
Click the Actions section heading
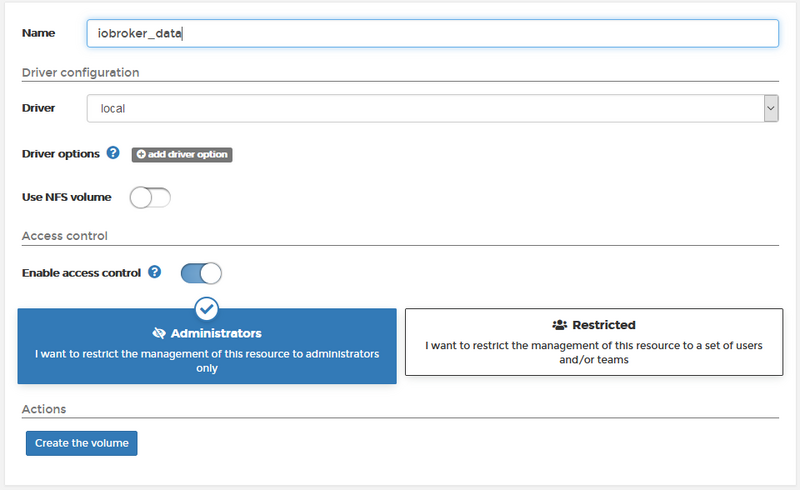click(x=44, y=409)
